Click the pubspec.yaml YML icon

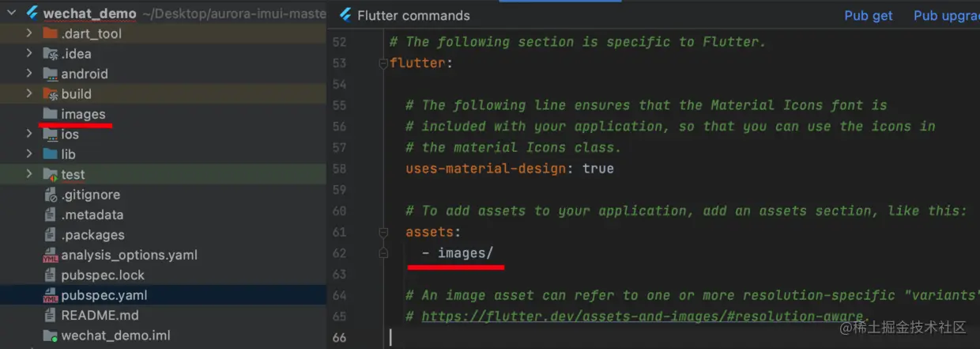(x=51, y=295)
